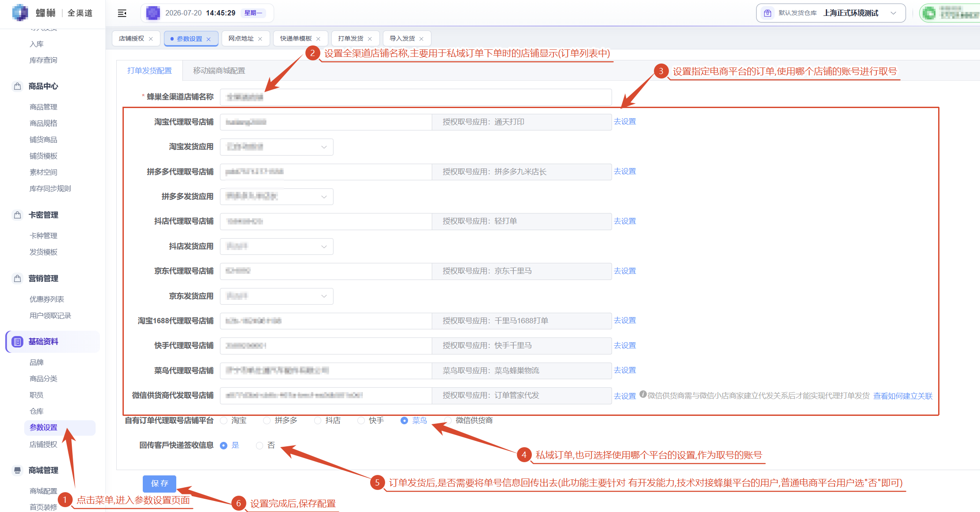This screenshot has height=512, width=980.
Task: Click 去设置 for 抖店代理取号店铺
Action: click(x=625, y=221)
